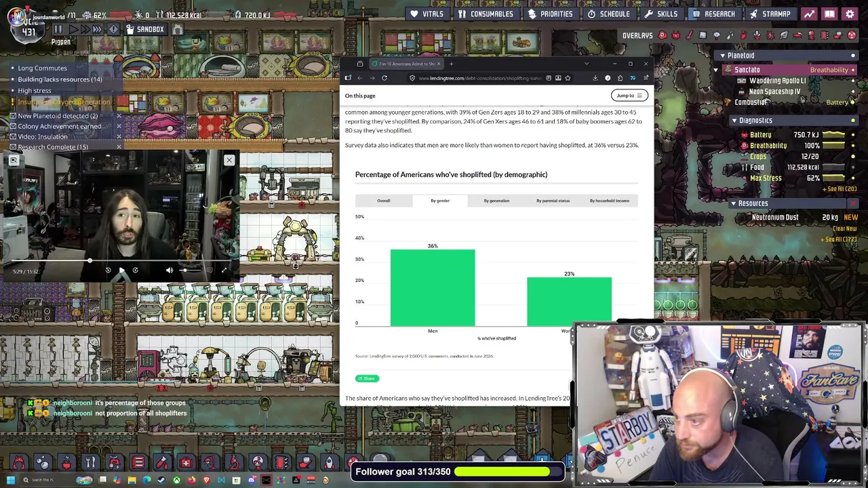Toggle the Breathability diagnostic pin

852,146
